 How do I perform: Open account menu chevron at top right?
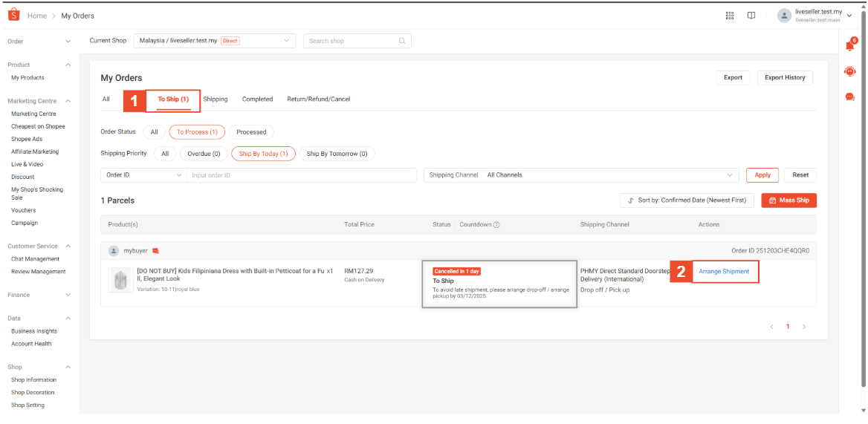pyautogui.click(x=849, y=16)
